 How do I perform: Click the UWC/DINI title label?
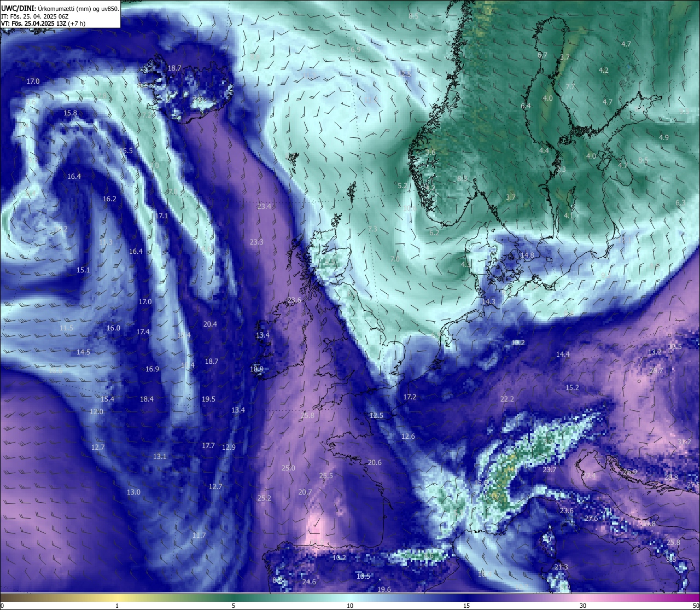coord(19,9)
